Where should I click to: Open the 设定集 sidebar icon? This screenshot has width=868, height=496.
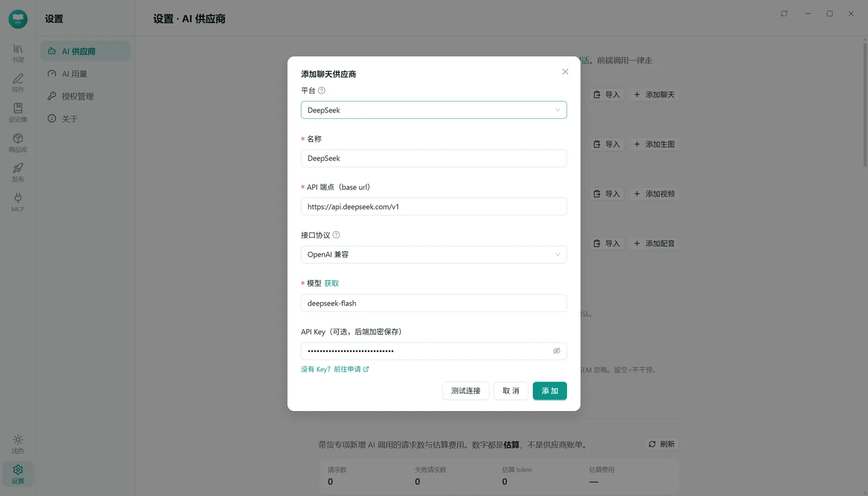click(18, 113)
